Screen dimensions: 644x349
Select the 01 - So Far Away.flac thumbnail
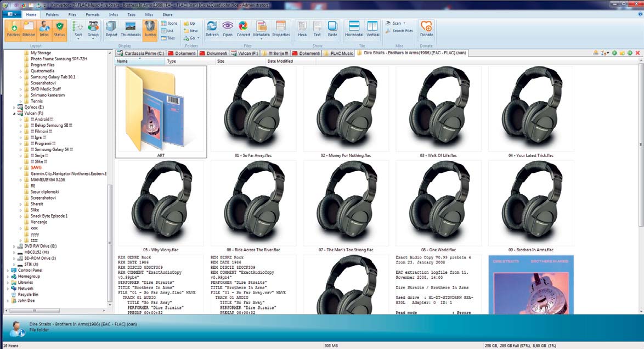pyautogui.click(x=253, y=112)
